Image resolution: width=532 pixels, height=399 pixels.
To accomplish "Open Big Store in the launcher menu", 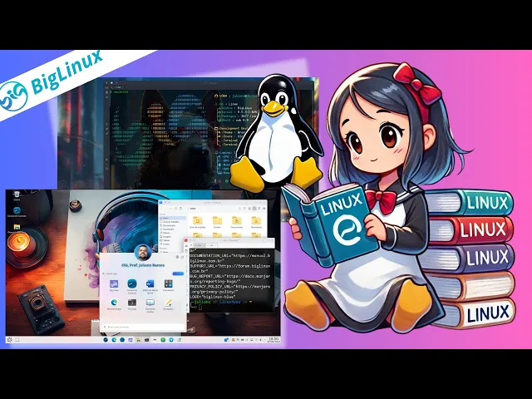I will 114,284.
